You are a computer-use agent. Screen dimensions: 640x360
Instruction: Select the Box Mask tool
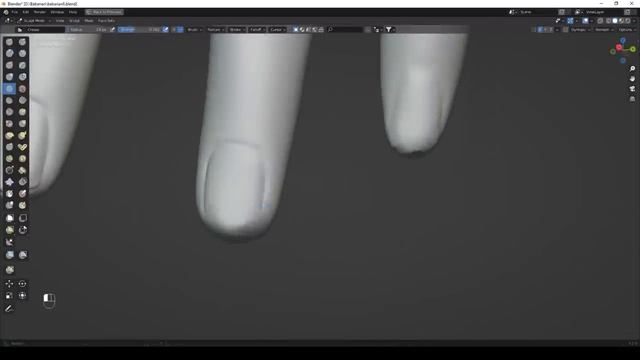click(9, 218)
